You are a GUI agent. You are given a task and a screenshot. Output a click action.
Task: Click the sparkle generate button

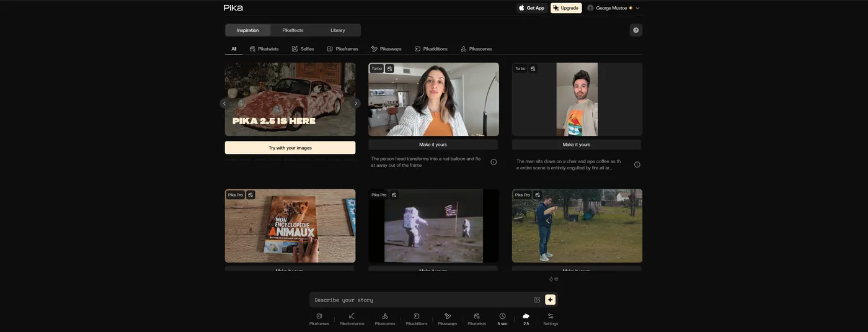click(x=550, y=300)
